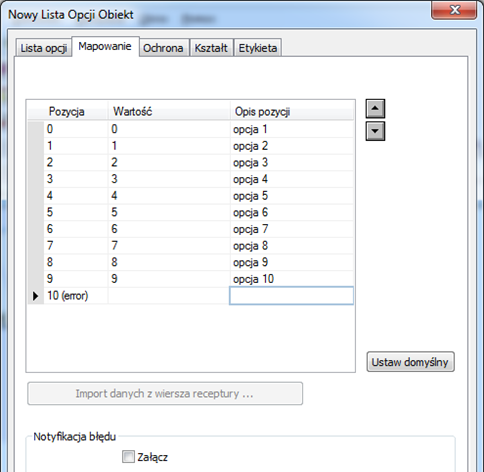Screen dimensions: 484x472
Task: Edit the empty Opis pozycji cell of error row
Action: [x=292, y=296]
